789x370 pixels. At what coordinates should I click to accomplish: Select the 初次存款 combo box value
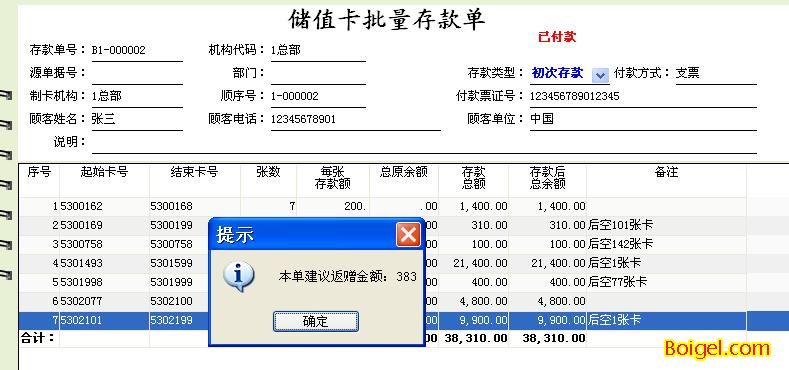pos(561,73)
